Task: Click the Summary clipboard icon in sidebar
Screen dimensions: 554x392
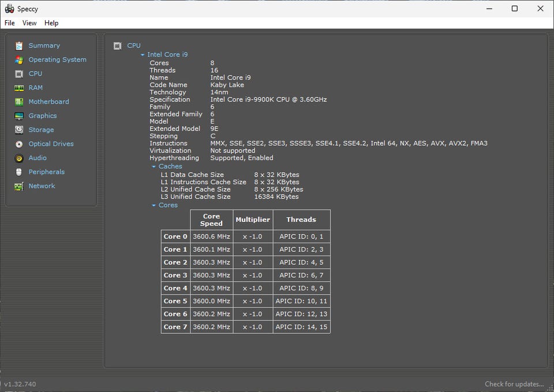Action: click(19, 46)
